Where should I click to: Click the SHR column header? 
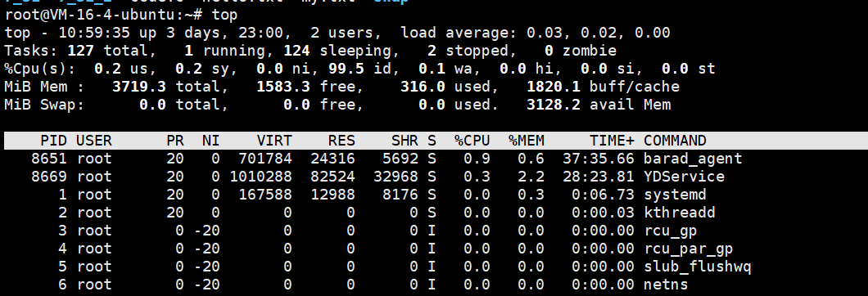(405, 141)
